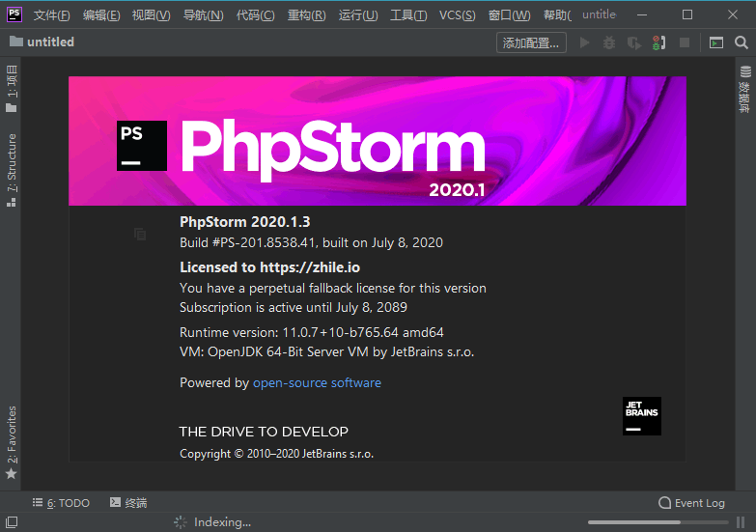The height and width of the screenshot is (532, 756).
Task: Click the Indexing... status text
Action: (222, 522)
